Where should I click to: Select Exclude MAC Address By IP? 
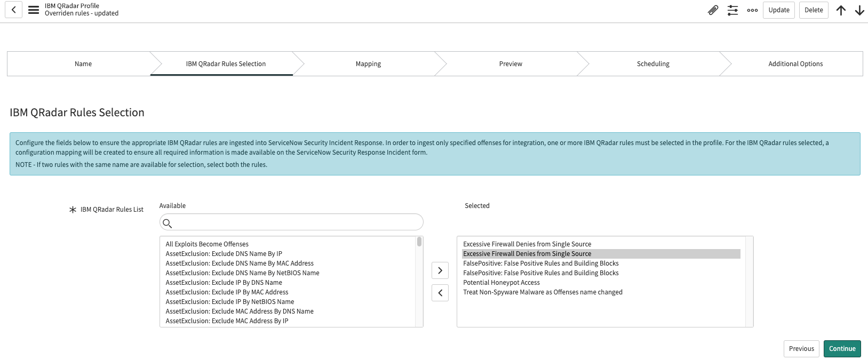coord(227,321)
